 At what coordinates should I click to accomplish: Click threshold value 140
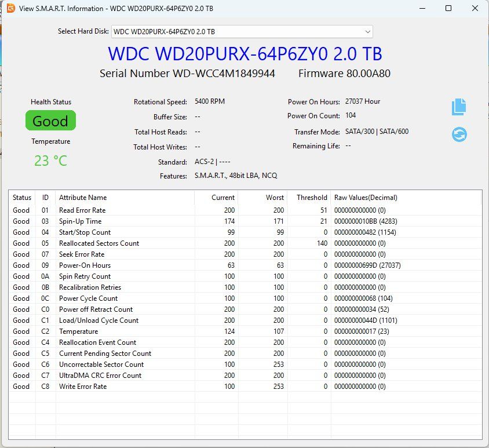(322, 243)
